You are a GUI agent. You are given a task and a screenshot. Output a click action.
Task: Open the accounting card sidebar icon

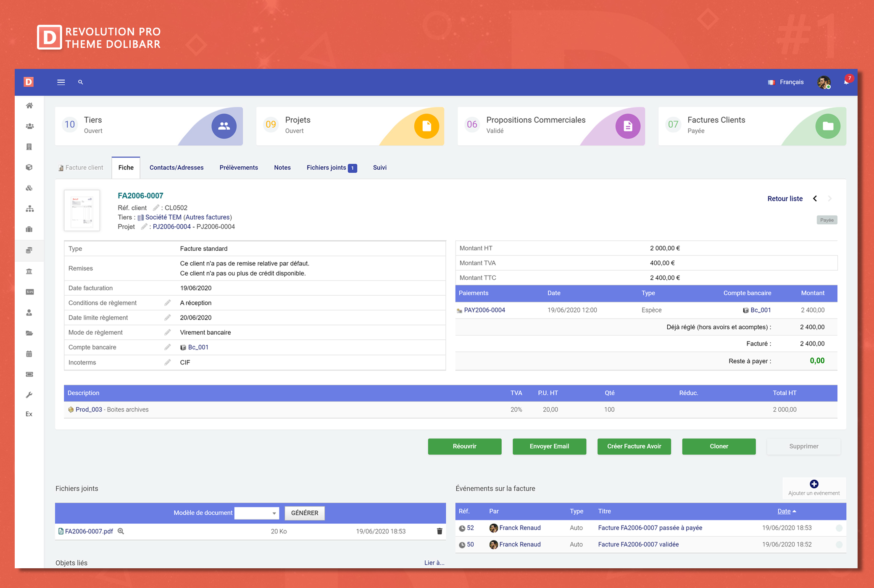(x=29, y=292)
